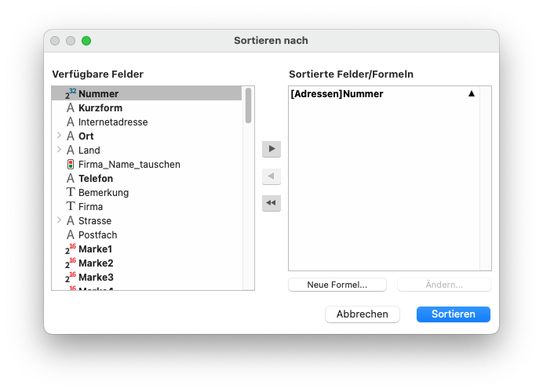Click the text field icon beside Bemerkung

(x=71, y=193)
